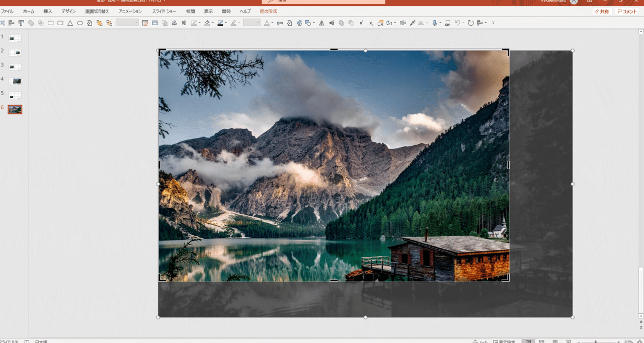Viewport: 644px width, 343px height.
Task: Open the アニメーション tab
Action: click(130, 11)
